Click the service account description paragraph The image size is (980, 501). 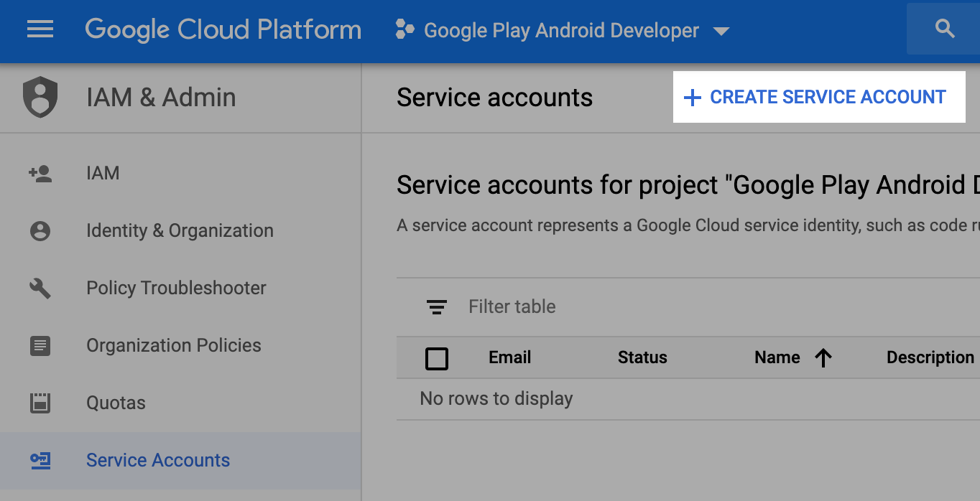pos(688,225)
